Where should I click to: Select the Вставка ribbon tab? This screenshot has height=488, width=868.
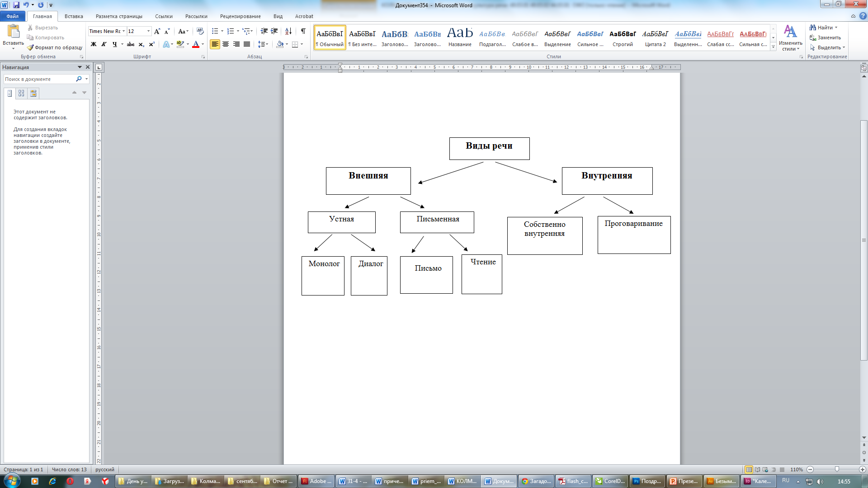[73, 16]
